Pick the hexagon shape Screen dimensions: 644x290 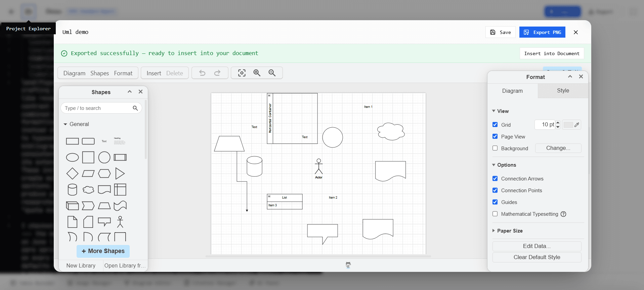coord(104,173)
